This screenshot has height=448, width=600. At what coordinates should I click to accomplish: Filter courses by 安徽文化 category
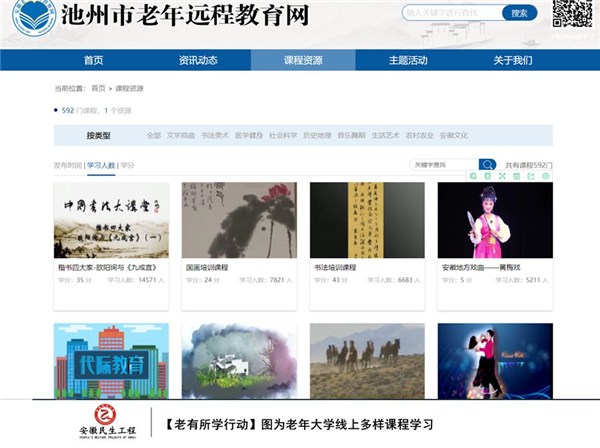(x=453, y=135)
